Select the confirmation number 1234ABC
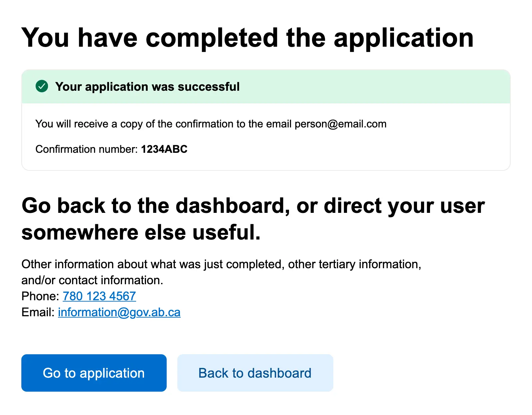 pos(164,149)
